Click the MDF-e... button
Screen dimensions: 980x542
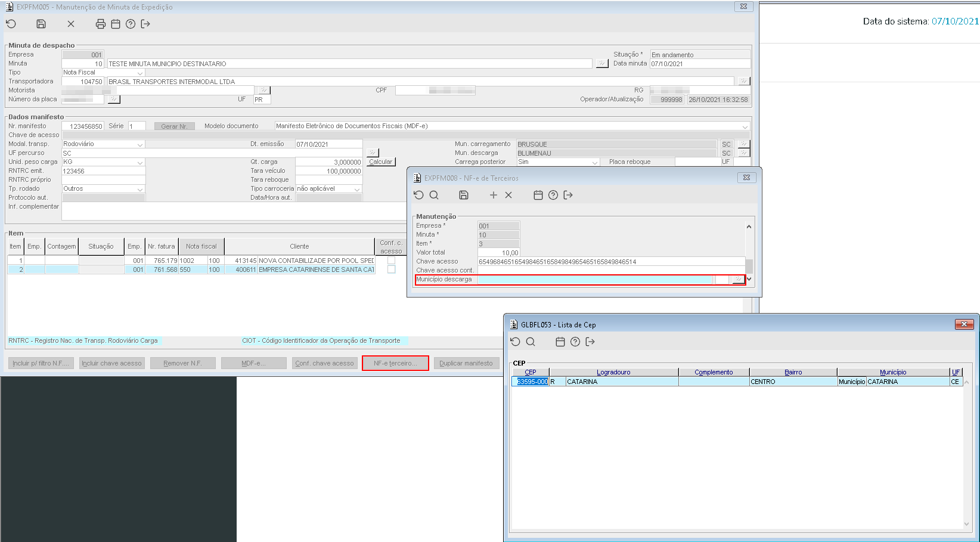pos(254,363)
